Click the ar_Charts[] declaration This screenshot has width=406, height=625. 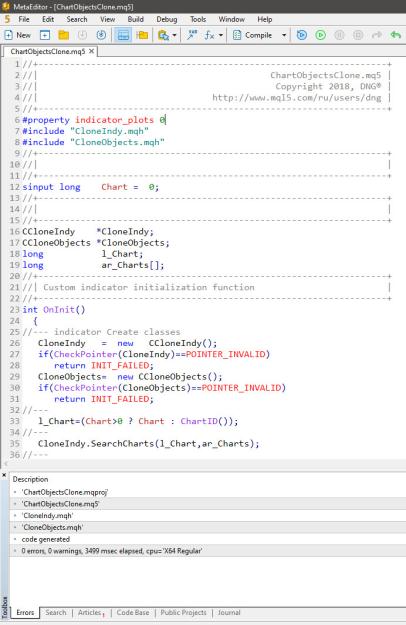[133, 265]
